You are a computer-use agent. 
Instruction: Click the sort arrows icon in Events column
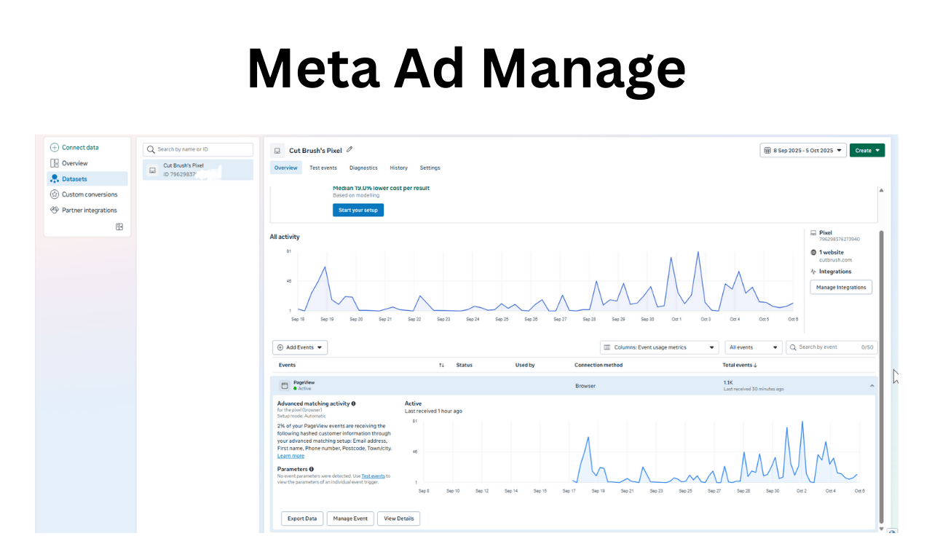(441, 365)
